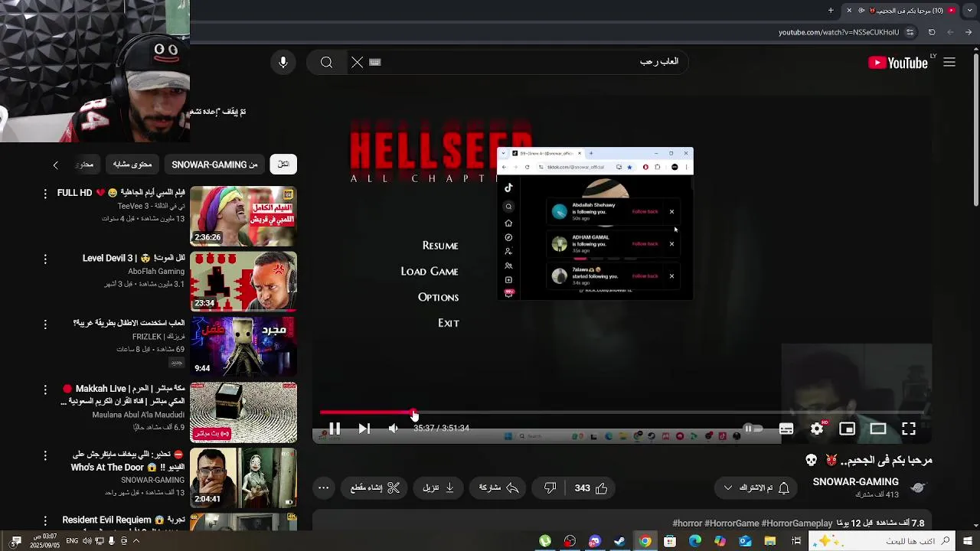Image resolution: width=980 pixels, height=551 pixels.
Task: Show more filter chips with arrow
Action: click(x=55, y=165)
